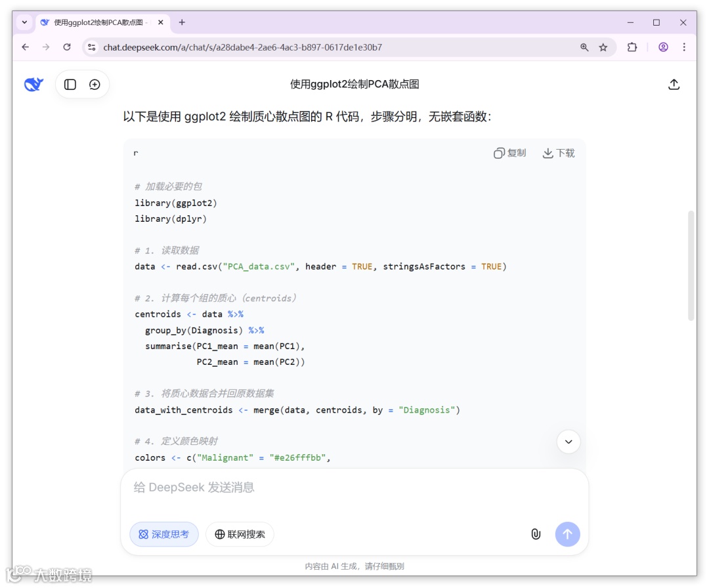Viewport: 709px width, 588px height.
Task: Open site information icon in address bar
Action: click(x=92, y=47)
